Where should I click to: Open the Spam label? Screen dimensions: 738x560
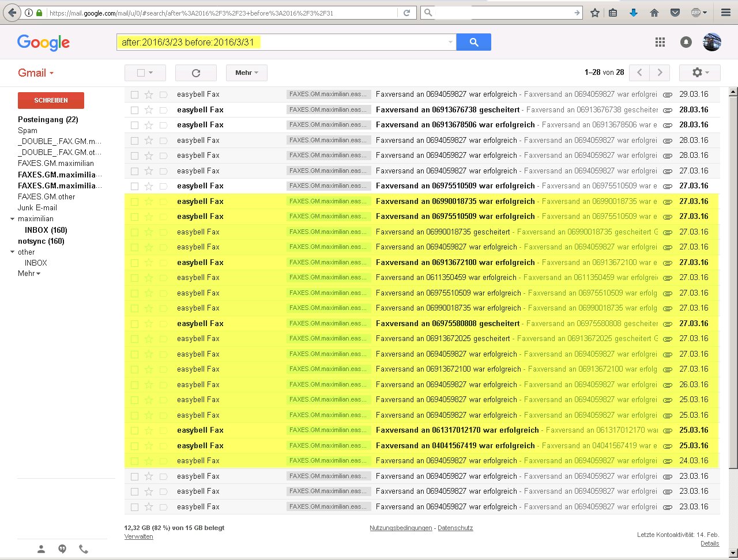[28, 131]
